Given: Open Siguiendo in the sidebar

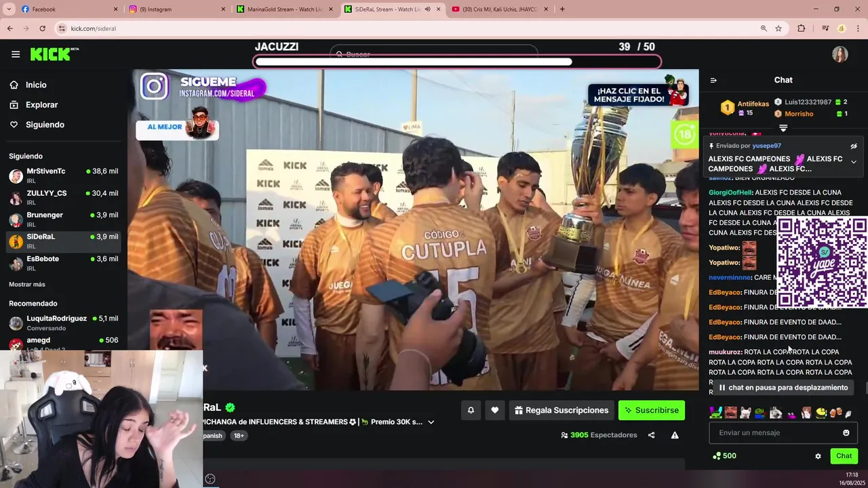Looking at the screenshot, I should coord(45,125).
